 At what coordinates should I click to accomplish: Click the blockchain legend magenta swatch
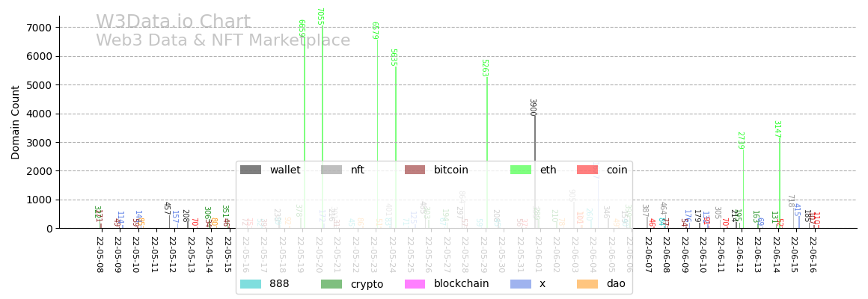click(x=415, y=284)
